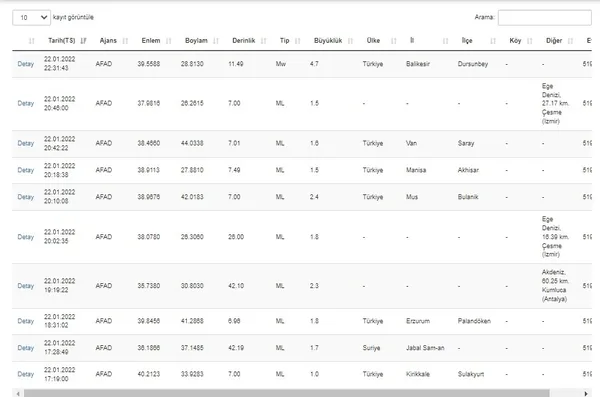Select the Mw type cell

pos(280,64)
